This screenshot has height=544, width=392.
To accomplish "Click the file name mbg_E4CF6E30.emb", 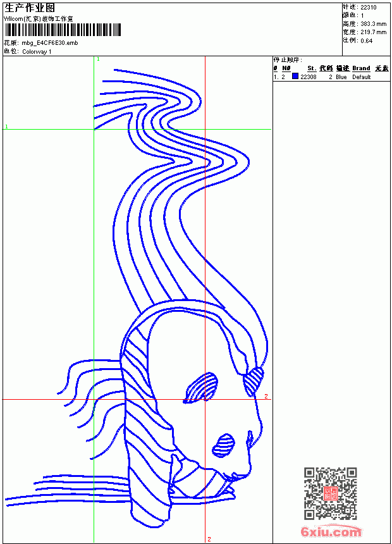I will [50, 43].
